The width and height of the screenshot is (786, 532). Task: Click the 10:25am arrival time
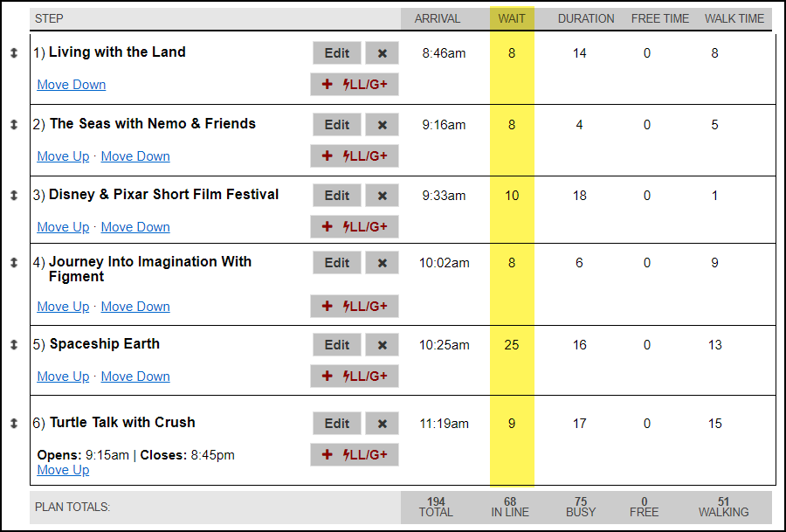coord(445,345)
